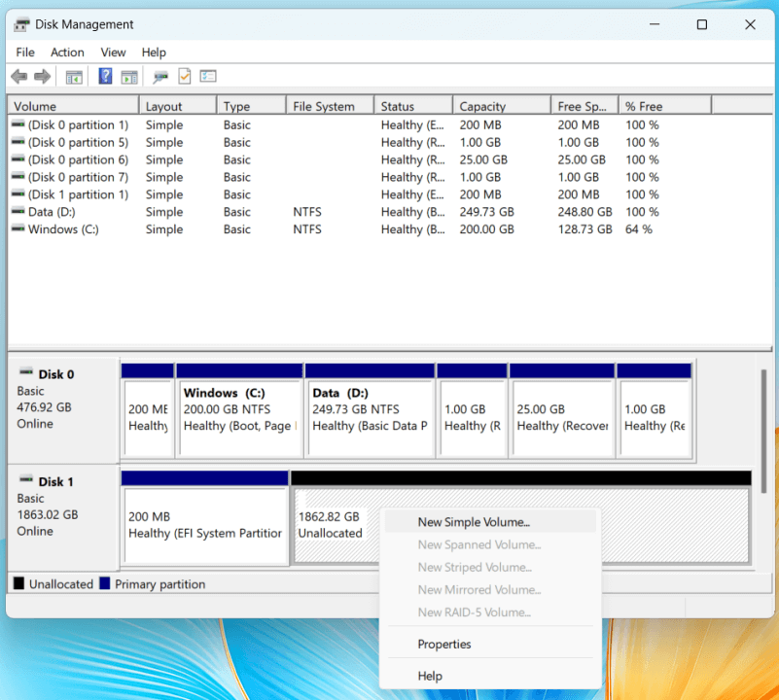
Task: Click the Forward navigation arrow in the toolbar
Action: [x=42, y=76]
